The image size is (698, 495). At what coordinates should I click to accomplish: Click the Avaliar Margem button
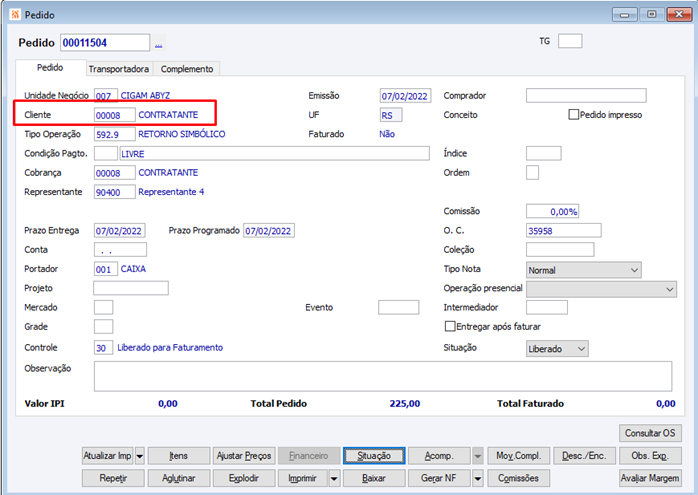(650, 479)
